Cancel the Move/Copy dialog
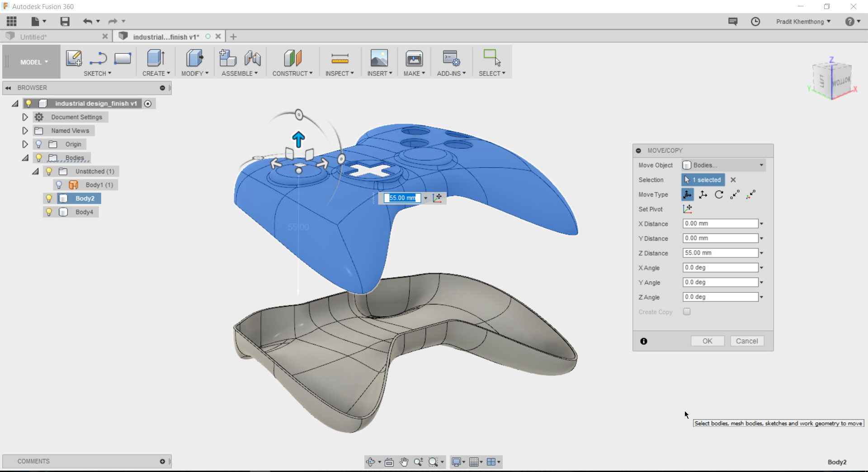The image size is (868, 472). coord(747,341)
